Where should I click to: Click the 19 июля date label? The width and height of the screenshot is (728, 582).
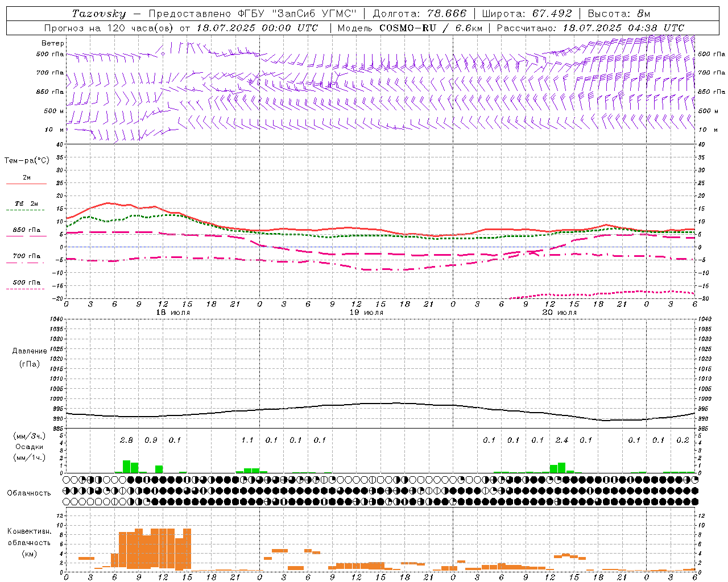pyautogui.click(x=366, y=313)
